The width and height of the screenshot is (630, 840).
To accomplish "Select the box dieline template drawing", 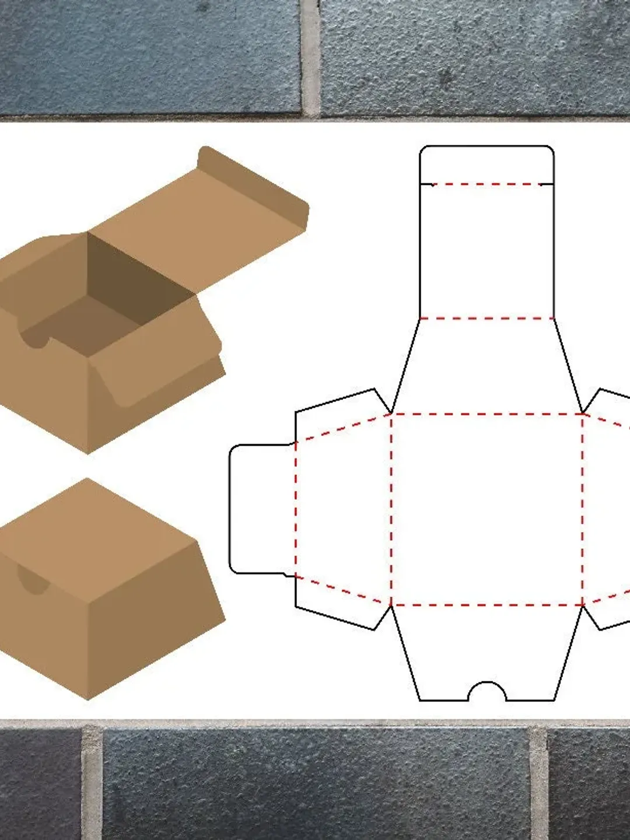I will (430, 423).
